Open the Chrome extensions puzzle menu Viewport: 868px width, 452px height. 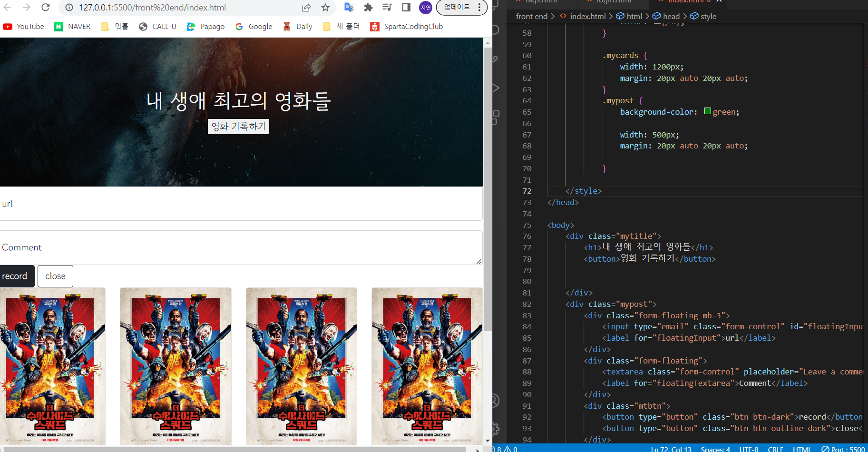point(368,7)
